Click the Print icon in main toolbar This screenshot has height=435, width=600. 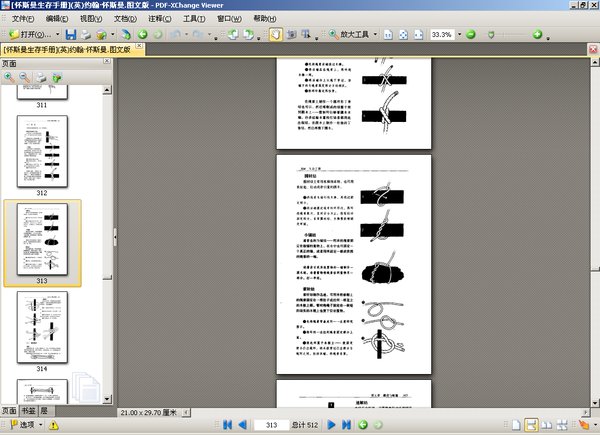(x=88, y=34)
